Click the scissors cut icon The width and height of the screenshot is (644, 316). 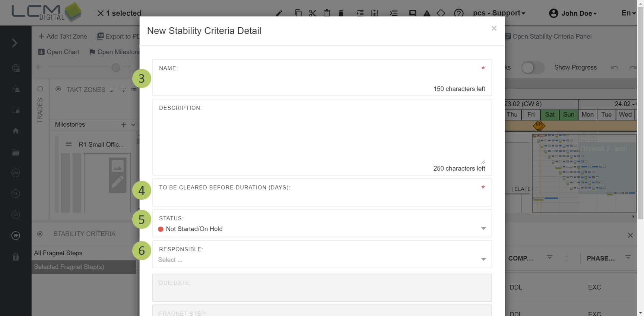click(313, 13)
